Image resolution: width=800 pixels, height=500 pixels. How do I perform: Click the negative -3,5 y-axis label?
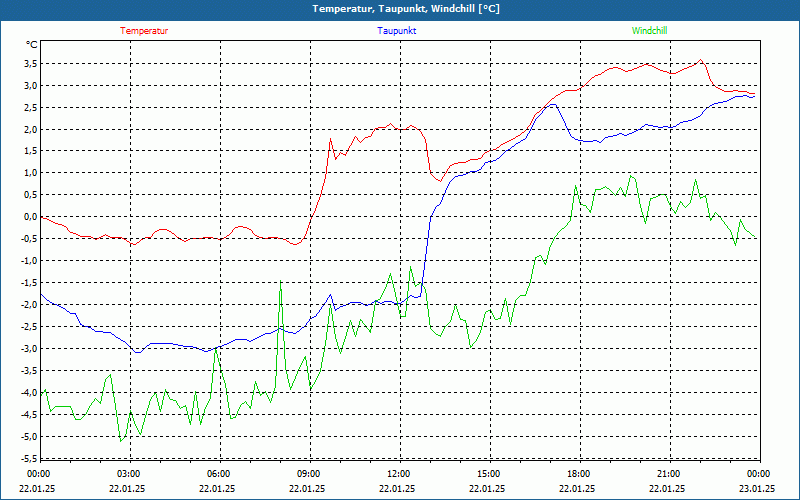click(29, 371)
